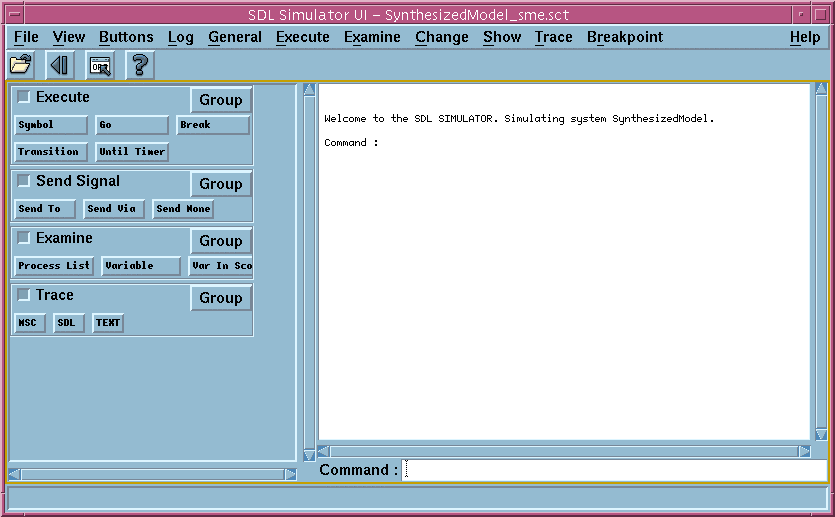The width and height of the screenshot is (835, 517).
Task: Click the Break button
Action: click(x=212, y=125)
